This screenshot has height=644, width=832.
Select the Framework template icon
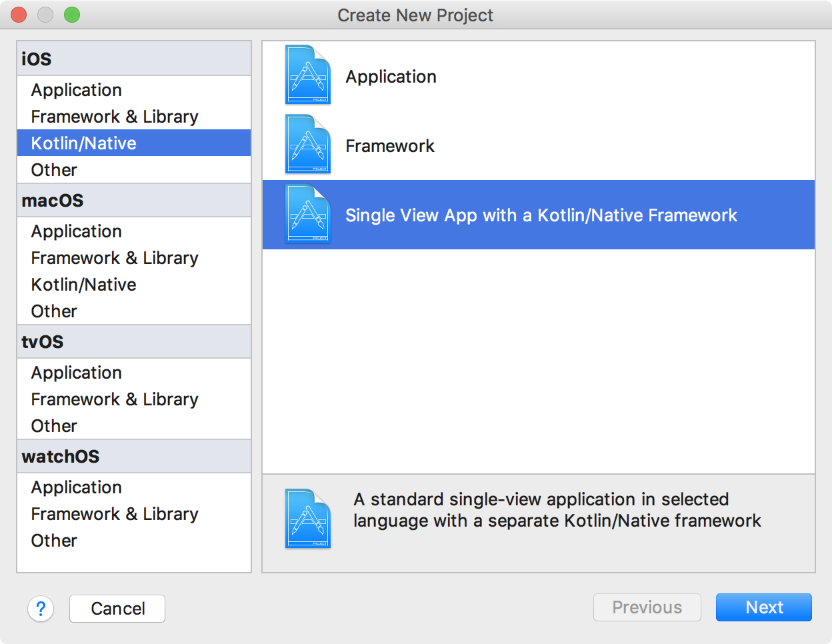point(308,144)
